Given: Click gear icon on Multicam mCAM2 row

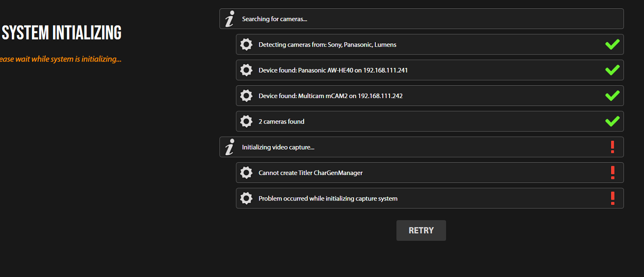Looking at the screenshot, I should pyautogui.click(x=246, y=96).
